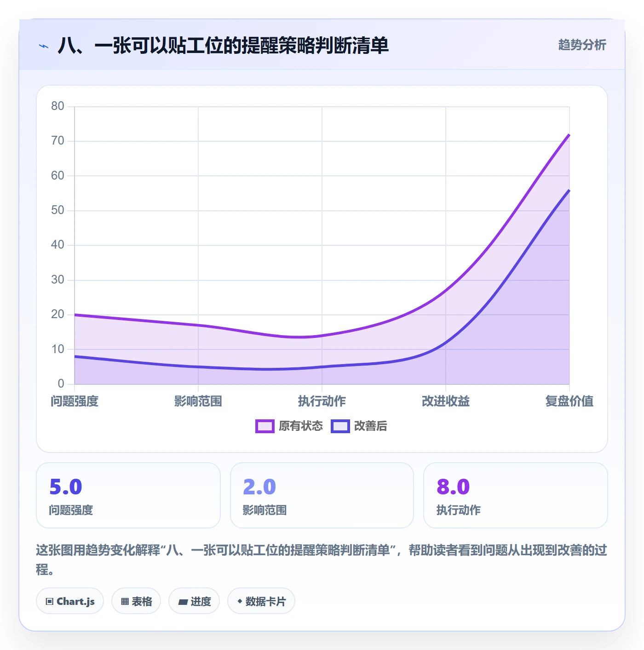This screenshot has width=644, height=650.
Task: Select the 进度 tag
Action: click(194, 601)
